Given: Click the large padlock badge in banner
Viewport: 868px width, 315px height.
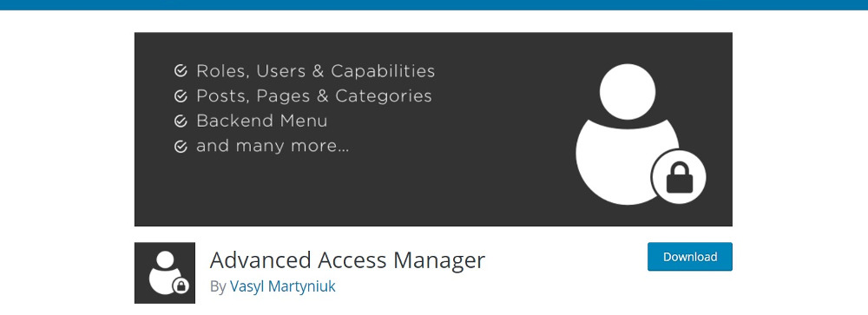Looking at the screenshot, I should click(x=680, y=177).
